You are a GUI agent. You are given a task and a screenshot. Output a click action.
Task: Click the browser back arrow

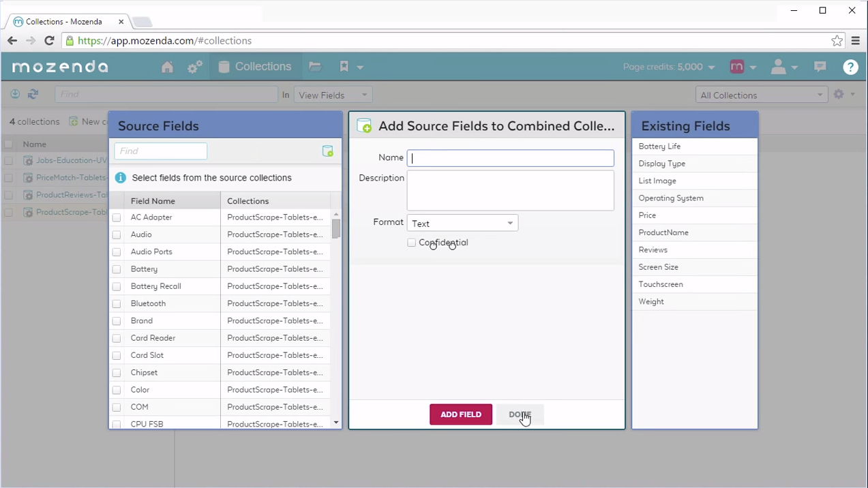coord(12,41)
